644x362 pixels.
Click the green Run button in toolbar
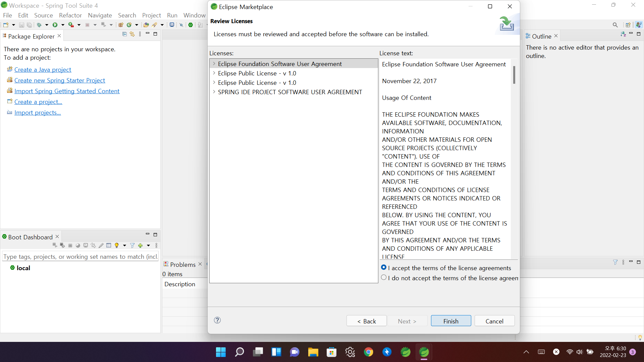point(55,25)
